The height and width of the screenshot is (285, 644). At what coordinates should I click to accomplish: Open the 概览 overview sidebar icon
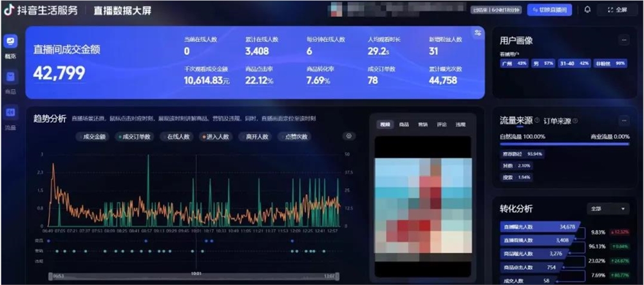click(11, 41)
